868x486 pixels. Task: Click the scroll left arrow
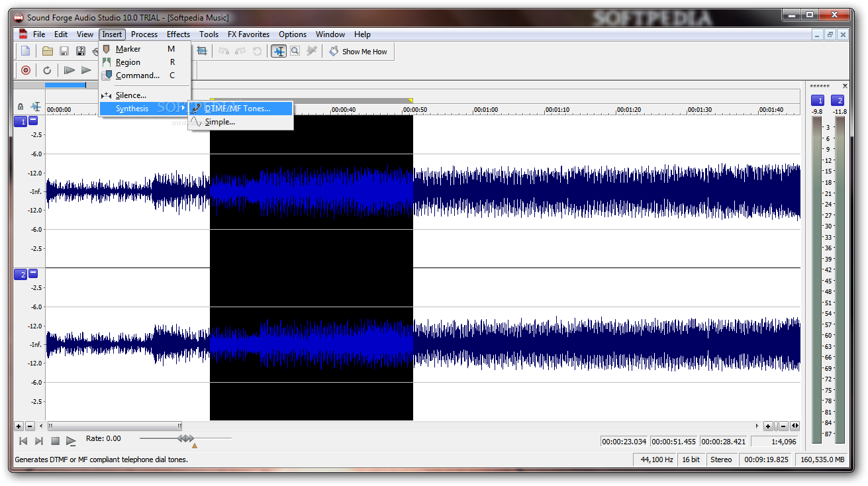coord(41,426)
